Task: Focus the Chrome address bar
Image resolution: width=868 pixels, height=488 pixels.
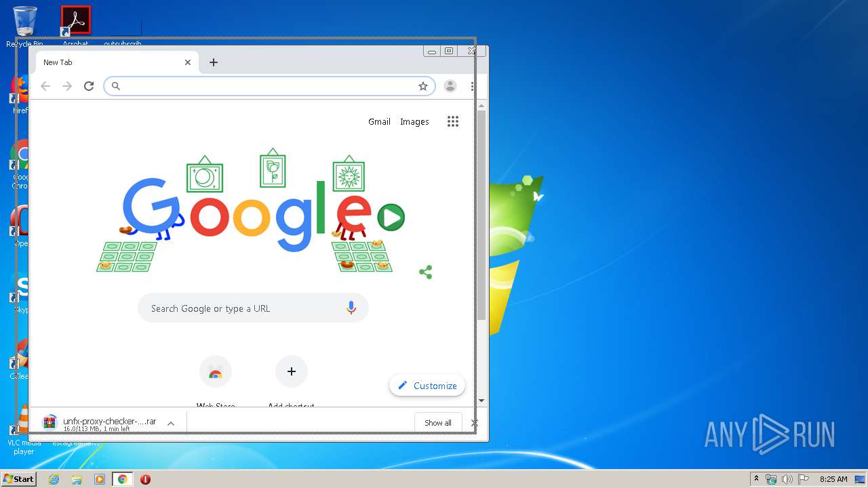Action: 269,86
